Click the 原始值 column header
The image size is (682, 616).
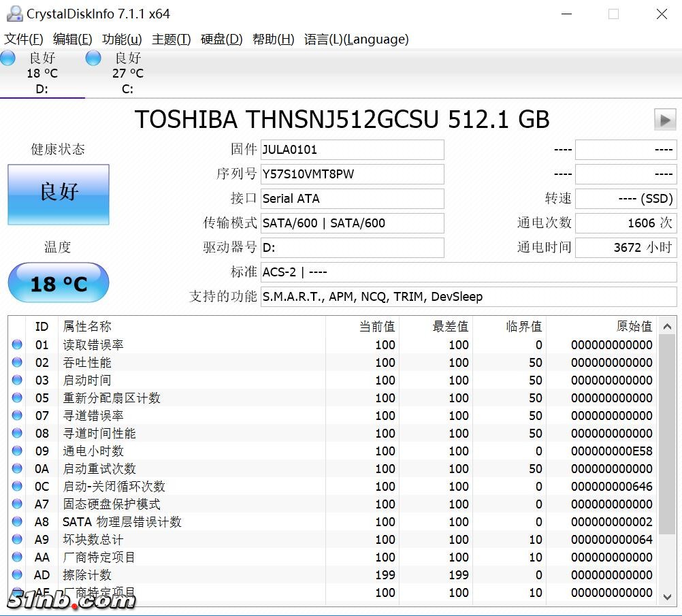coord(634,327)
